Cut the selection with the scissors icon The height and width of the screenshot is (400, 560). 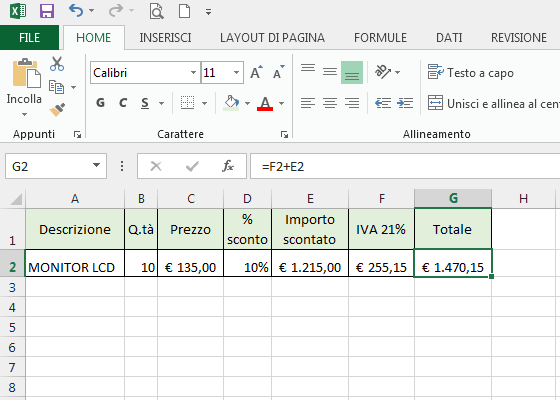[57, 64]
